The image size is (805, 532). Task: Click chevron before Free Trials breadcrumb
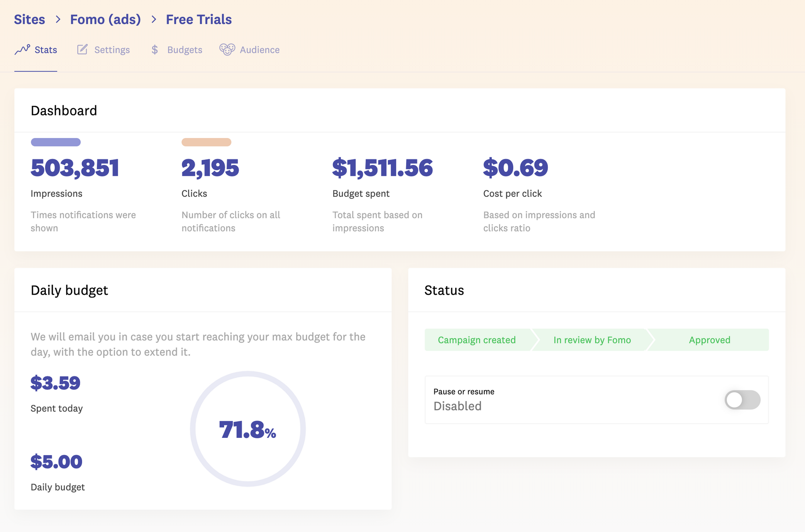[154, 19]
